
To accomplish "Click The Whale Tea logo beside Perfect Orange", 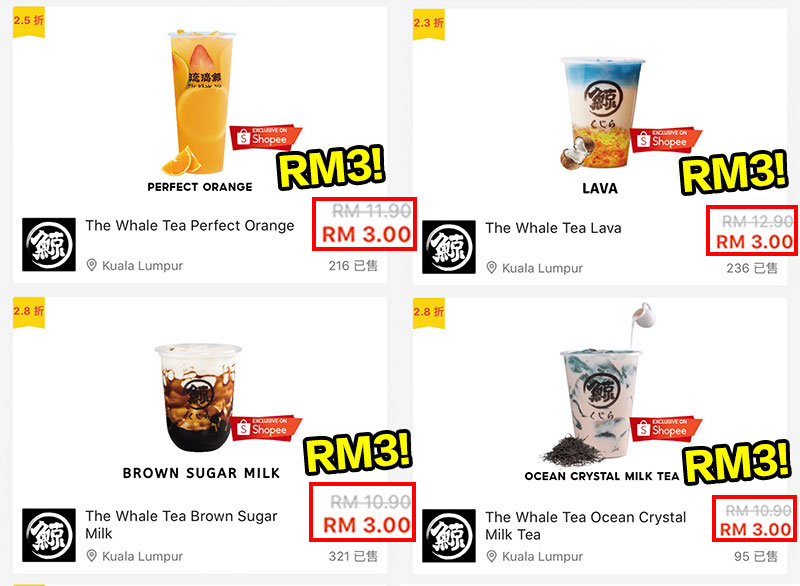I will click(x=49, y=244).
